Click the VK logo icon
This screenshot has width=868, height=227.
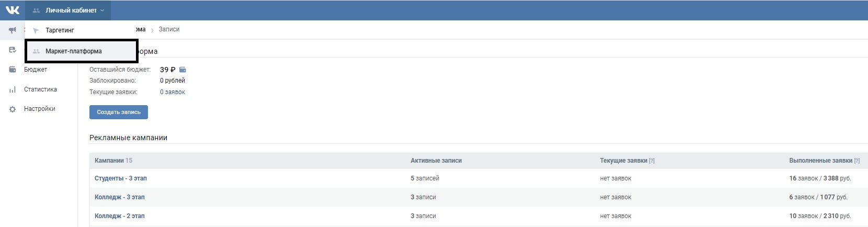tap(13, 10)
